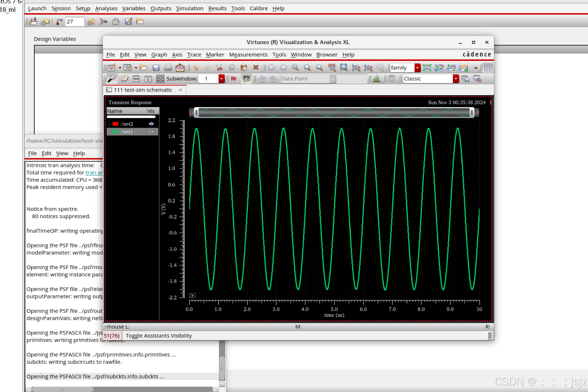Select the 111 test-sim schematic tab
The width and height of the screenshot is (588, 392).
[143, 90]
